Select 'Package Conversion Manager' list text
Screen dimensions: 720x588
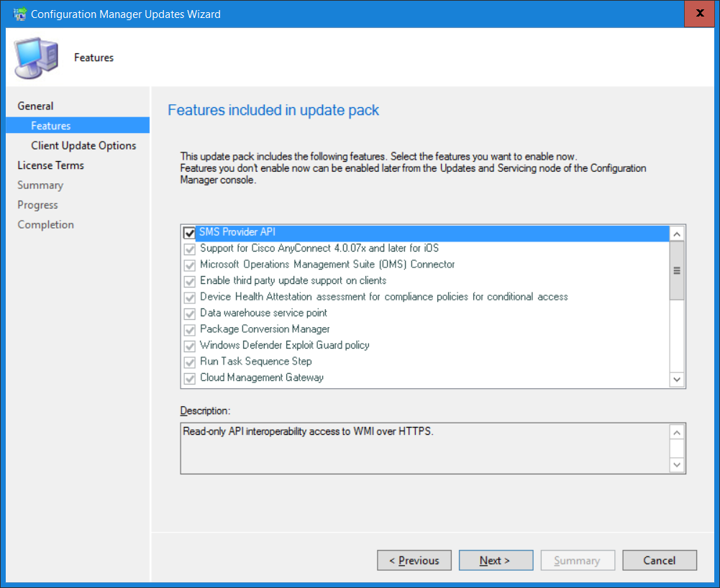tap(265, 329)
